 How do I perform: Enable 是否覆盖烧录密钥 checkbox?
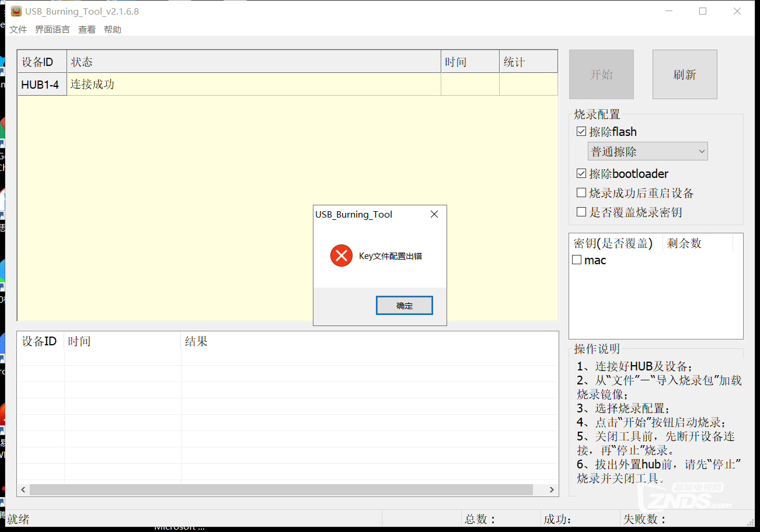[x=581, y=212]
